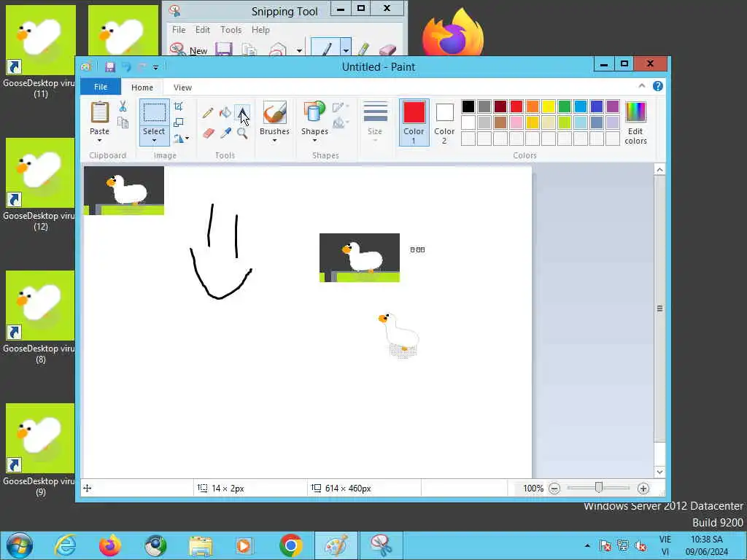Click the Brushes icon
Image resolution: width=747 pixels, height=560 pixels.
pos(275,112)
